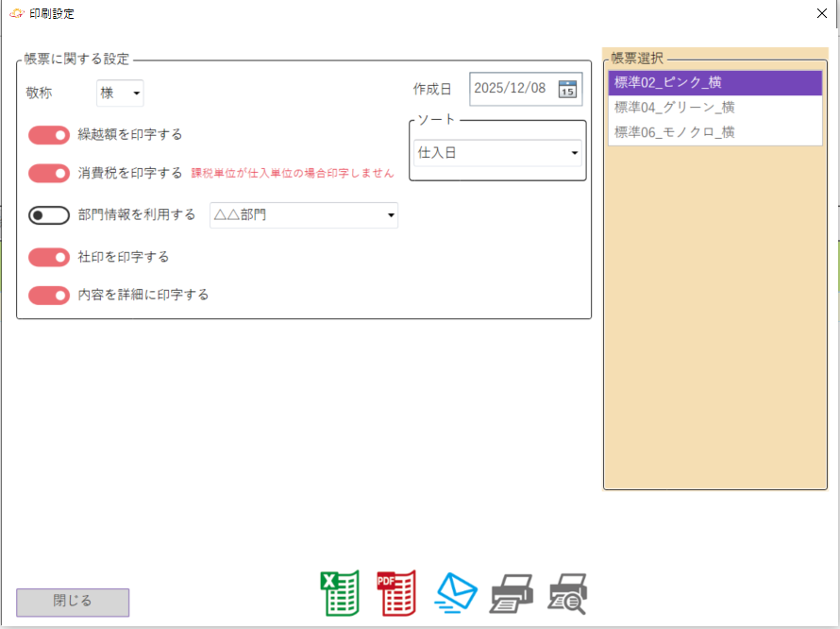
Task: Open the 敬称 dropdown
Action: click(120, 93)
